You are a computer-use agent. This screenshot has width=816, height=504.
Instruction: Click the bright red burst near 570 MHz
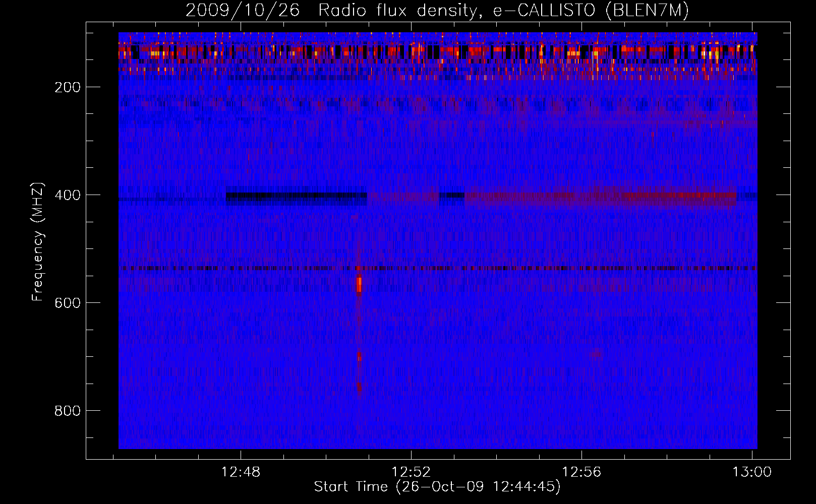click(359, 285)
